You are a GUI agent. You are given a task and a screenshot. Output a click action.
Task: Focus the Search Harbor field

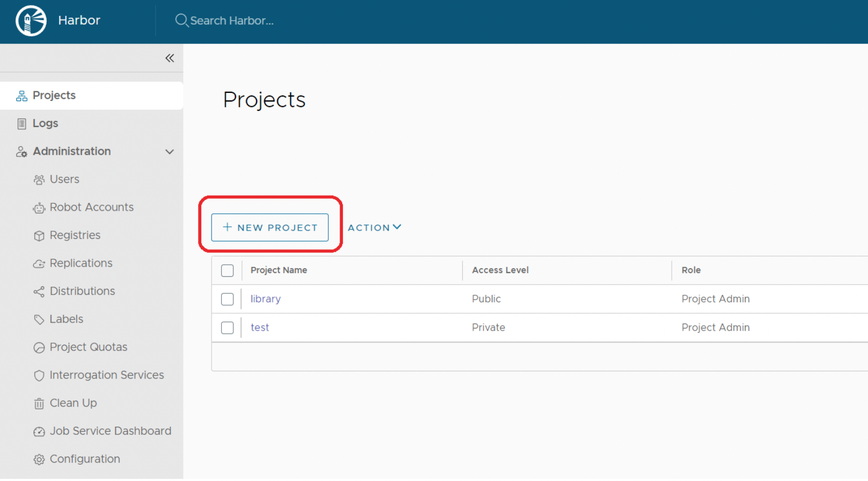[x=232, y=21]
